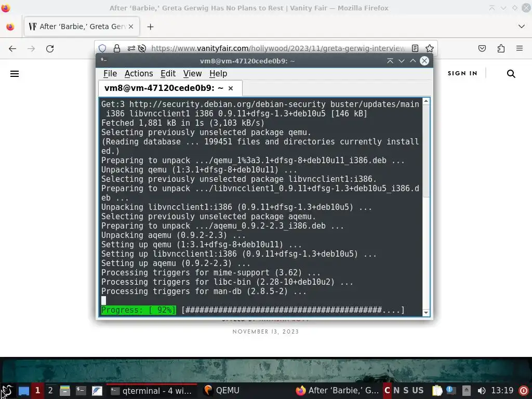Maximize the qterminal window
This screenshot has height=399, width=532.
click(x=413, y=61)
